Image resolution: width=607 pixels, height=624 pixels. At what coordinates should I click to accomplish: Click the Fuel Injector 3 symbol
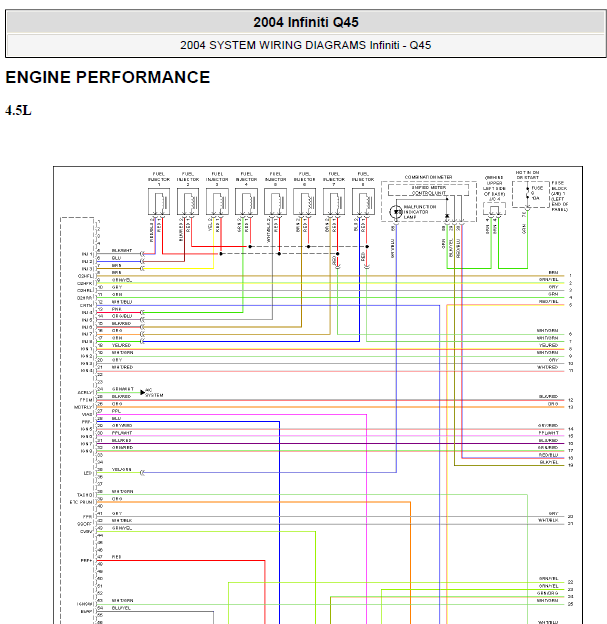(217, 202)
